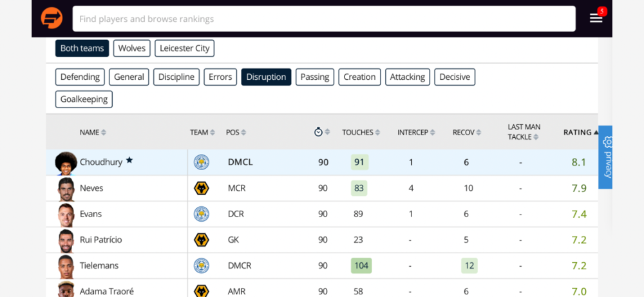Click Rui Patrício's Wolves team badge

(x=201, y=240)
